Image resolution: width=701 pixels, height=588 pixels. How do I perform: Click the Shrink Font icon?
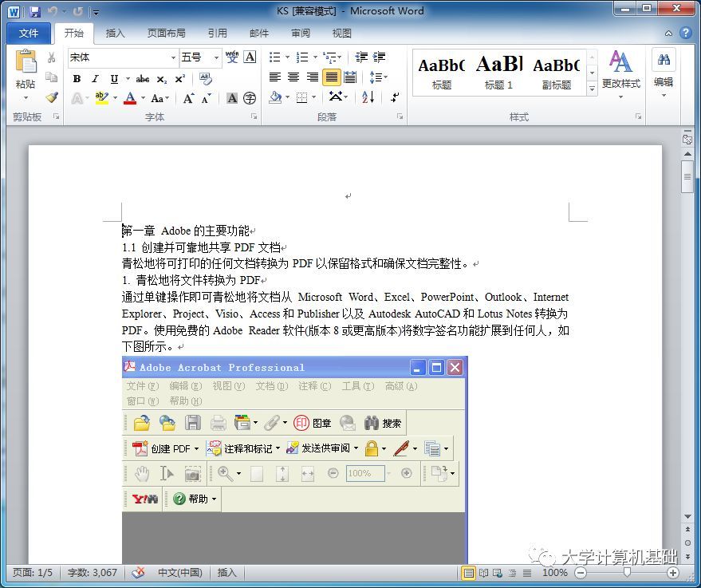pos(206,99)
